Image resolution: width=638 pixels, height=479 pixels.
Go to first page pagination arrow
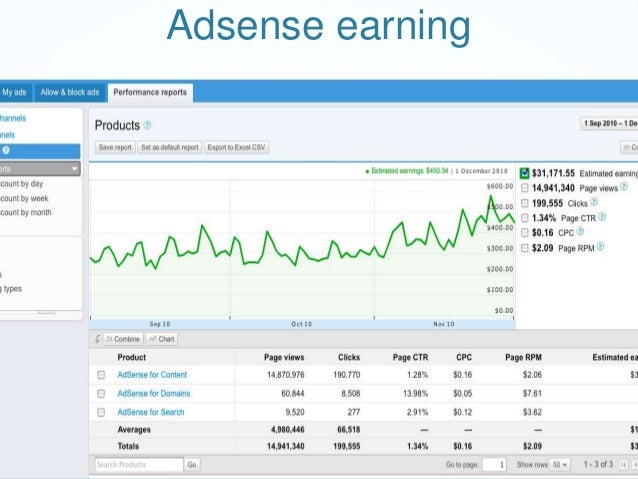(623, 464)
